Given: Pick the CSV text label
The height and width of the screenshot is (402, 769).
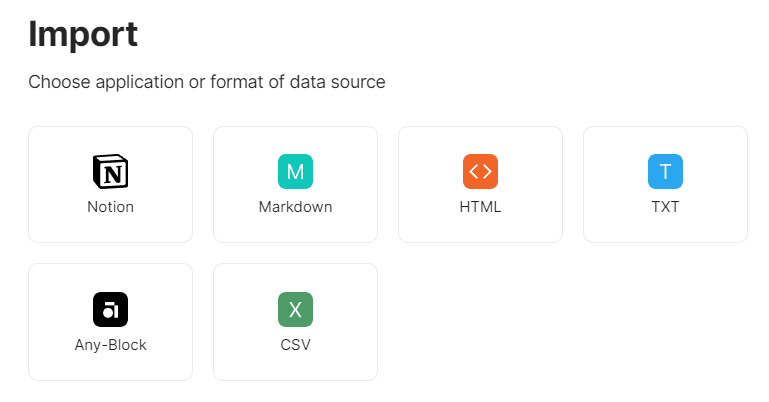Looking at the screenshot, I should tap(295, 345).
